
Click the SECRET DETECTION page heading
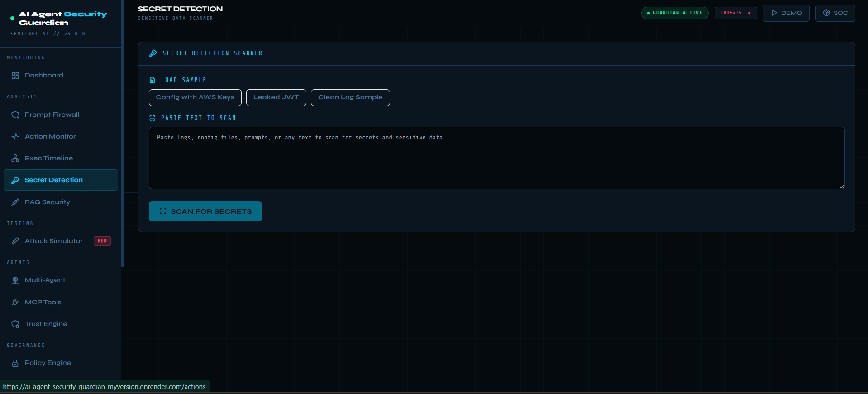pyautogui.click(x=180, y=9)
